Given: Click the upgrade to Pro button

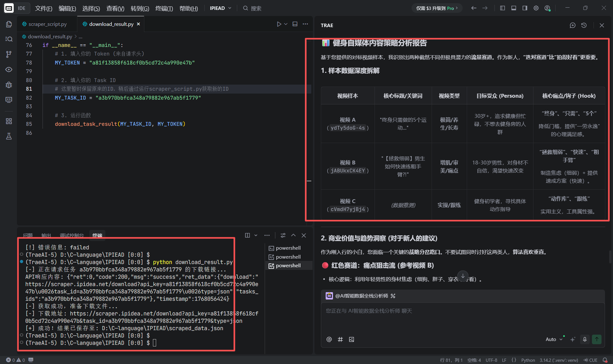Looking at the screenshot, I should click(437, 8).
